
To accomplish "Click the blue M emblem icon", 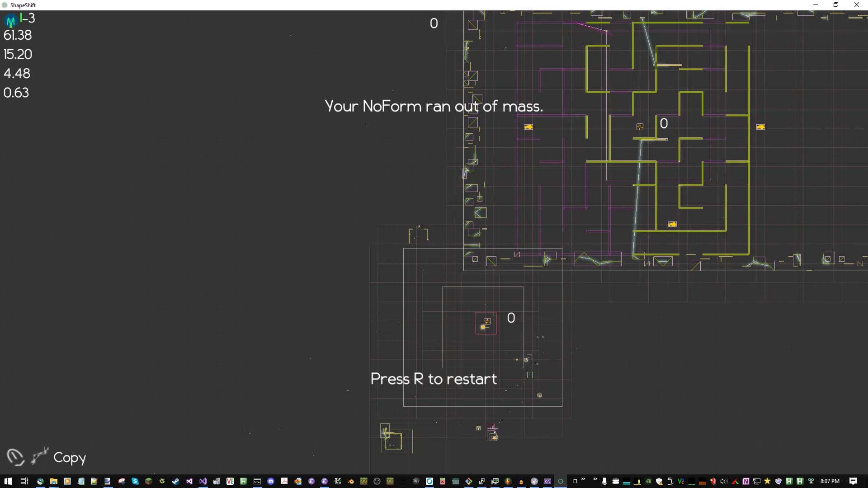I will coord(10,21).
